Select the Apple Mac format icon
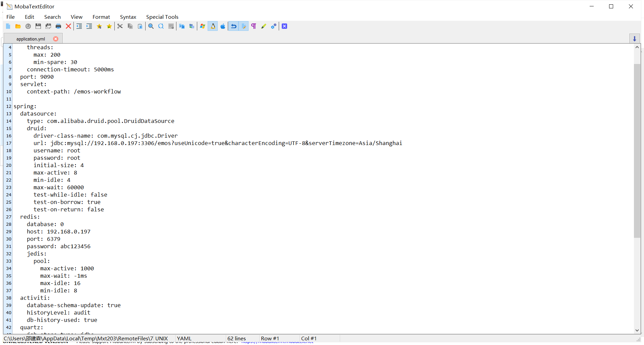The height and width of the screenshot is (345, 644). click(223, 26)
